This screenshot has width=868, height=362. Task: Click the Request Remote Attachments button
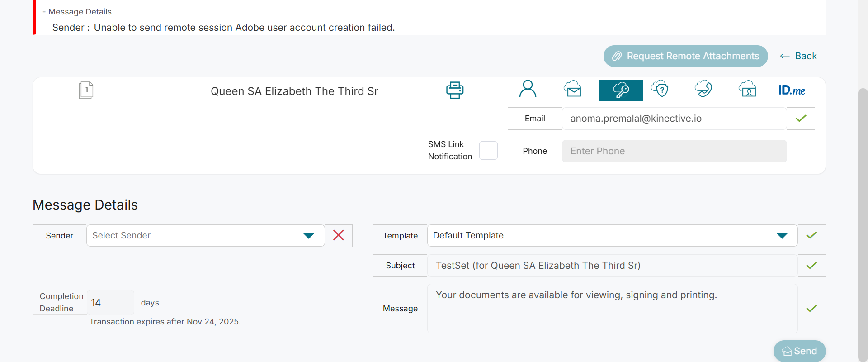(685, 56)
